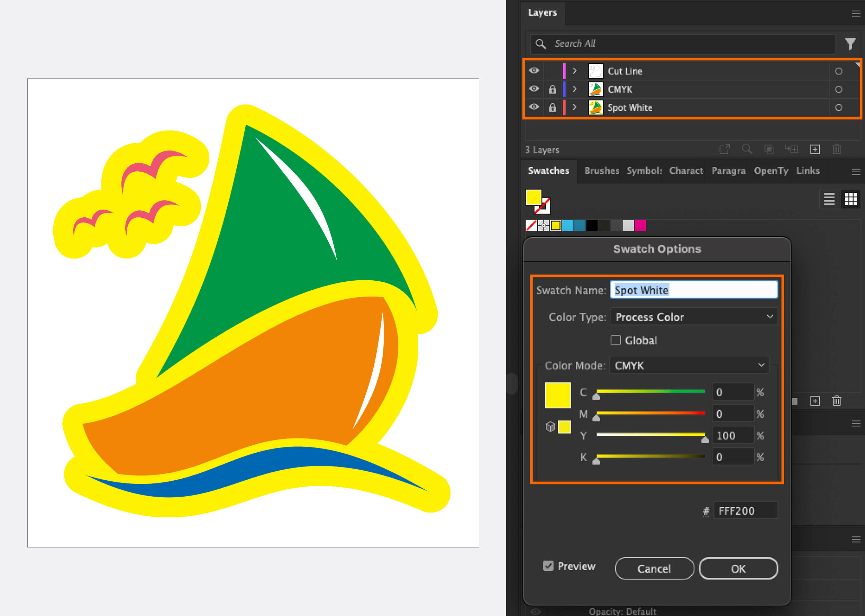Switch to the Brushes tab
Screen dimensions: 865x616
point(601,171)
